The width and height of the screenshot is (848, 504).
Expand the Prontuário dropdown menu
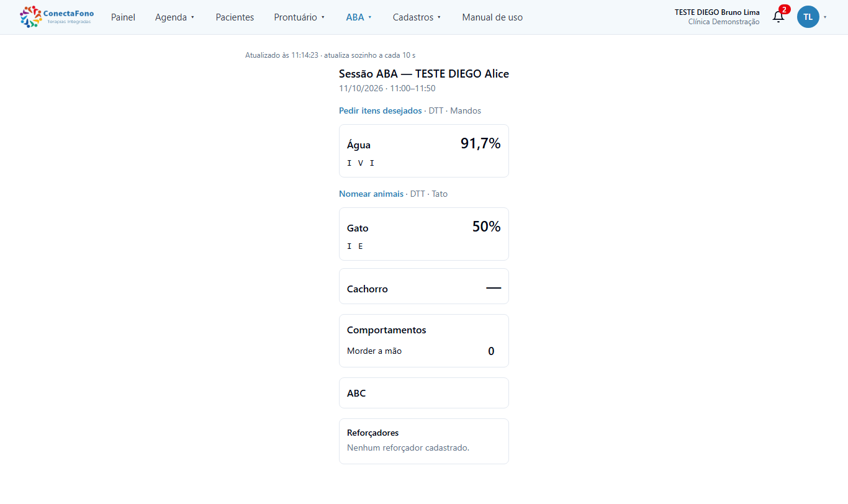click(x=299, y=17)
